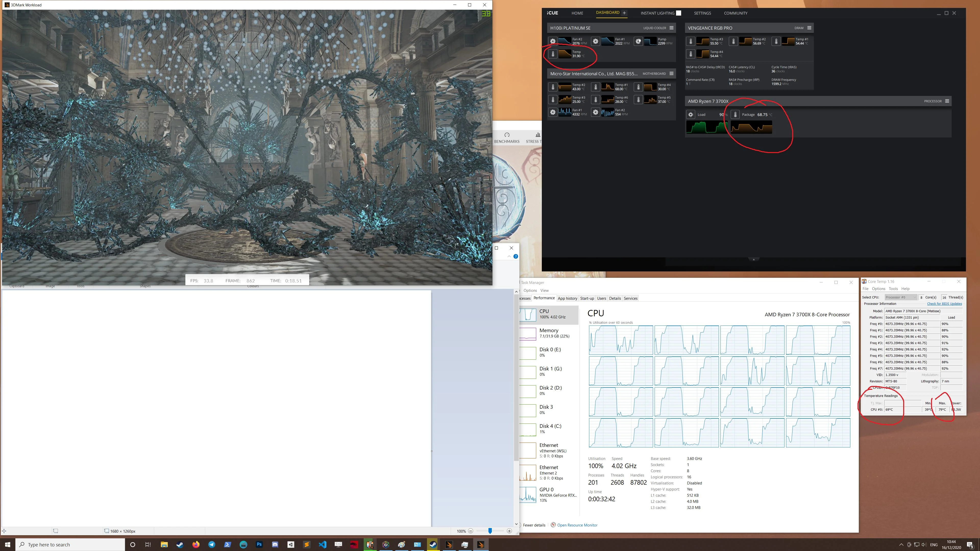This screenshot has height=551, width=980.
Task: Select GPU 0 in Task Manager sidebar
Action: pyautogui.click(x=549, y=495)
